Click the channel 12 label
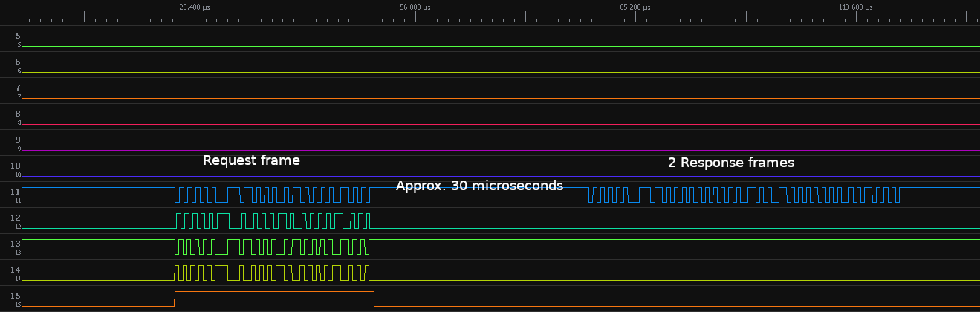 pyautogui.click(x=16, y=218)
